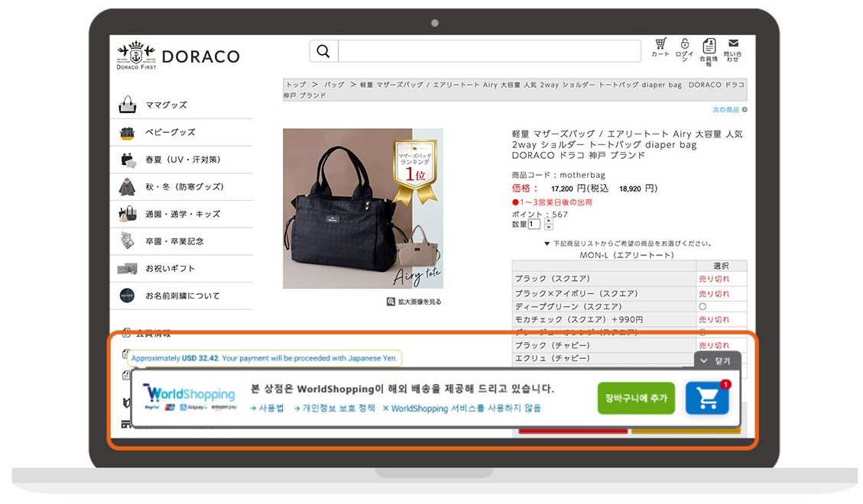Click the quantity (数量) input box
The width and height of the screenshot is (863, 504).
coord(534,225)
